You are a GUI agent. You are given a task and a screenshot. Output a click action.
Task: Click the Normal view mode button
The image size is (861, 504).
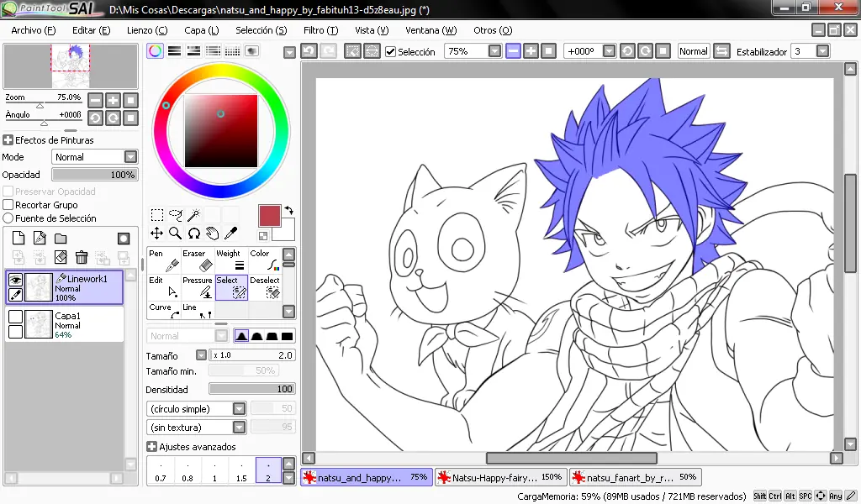(694, 51)
